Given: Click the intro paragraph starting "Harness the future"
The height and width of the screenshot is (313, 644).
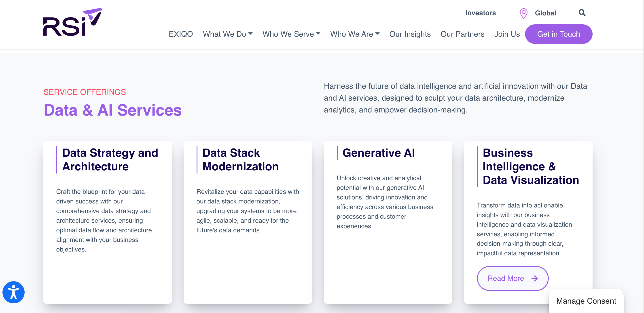Looking at the screenshot, I should pyautogui.click(x=455, y=98).
